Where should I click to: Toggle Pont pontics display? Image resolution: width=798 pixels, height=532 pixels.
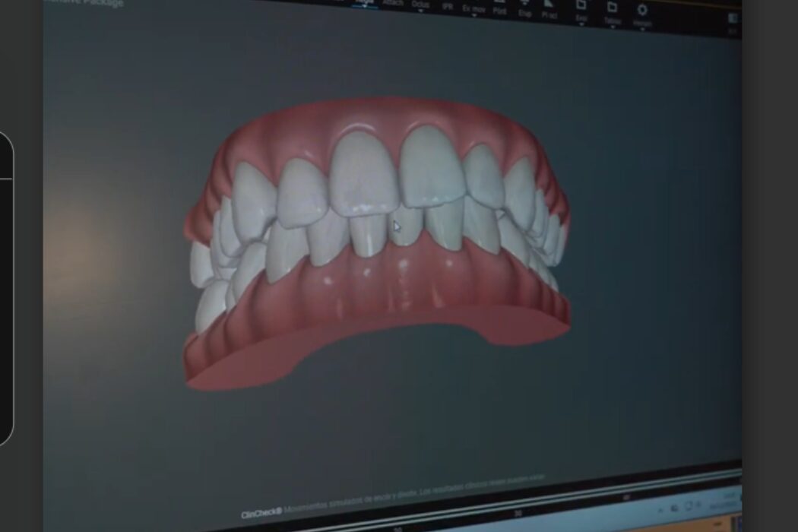click(500, 9)
